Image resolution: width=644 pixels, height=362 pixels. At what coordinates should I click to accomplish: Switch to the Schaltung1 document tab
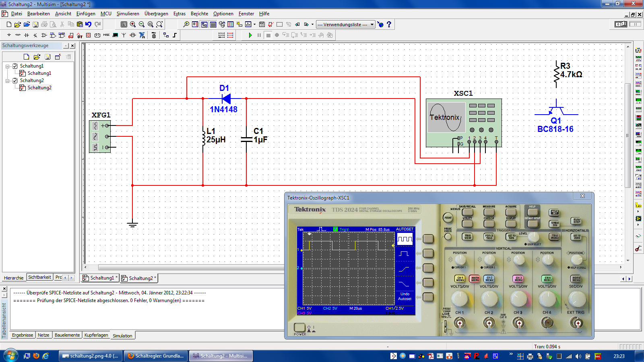tap(100, 278)
